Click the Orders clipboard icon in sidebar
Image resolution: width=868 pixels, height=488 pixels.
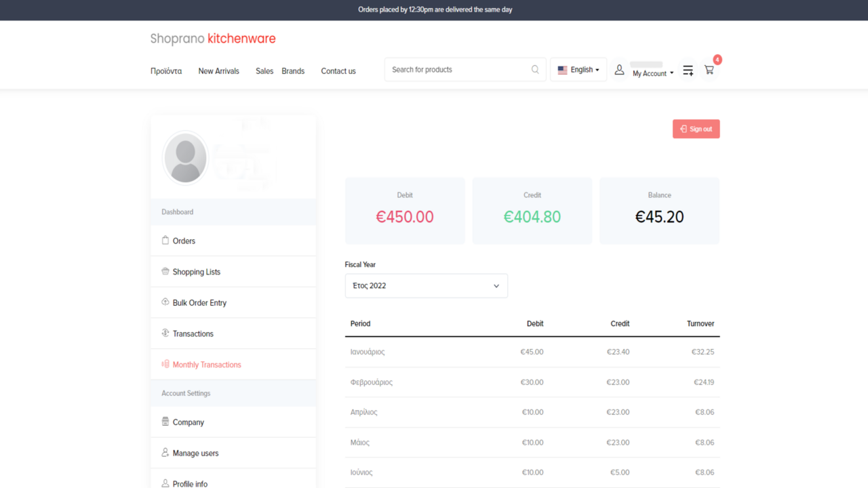click(165, 241)
